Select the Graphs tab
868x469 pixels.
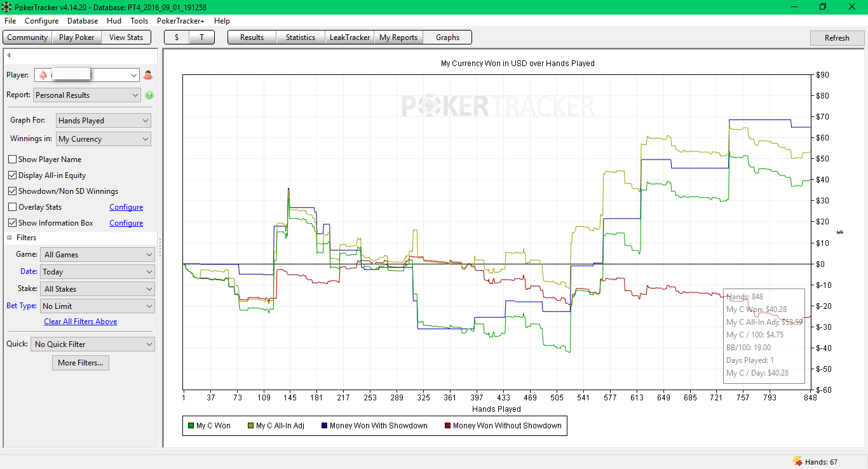tap(447, 37)
